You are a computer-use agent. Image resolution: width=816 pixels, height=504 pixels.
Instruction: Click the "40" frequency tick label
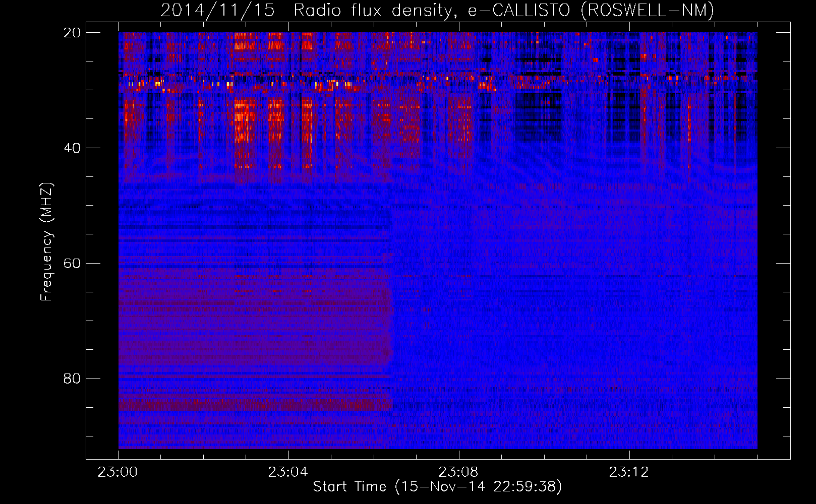point(72,148)
